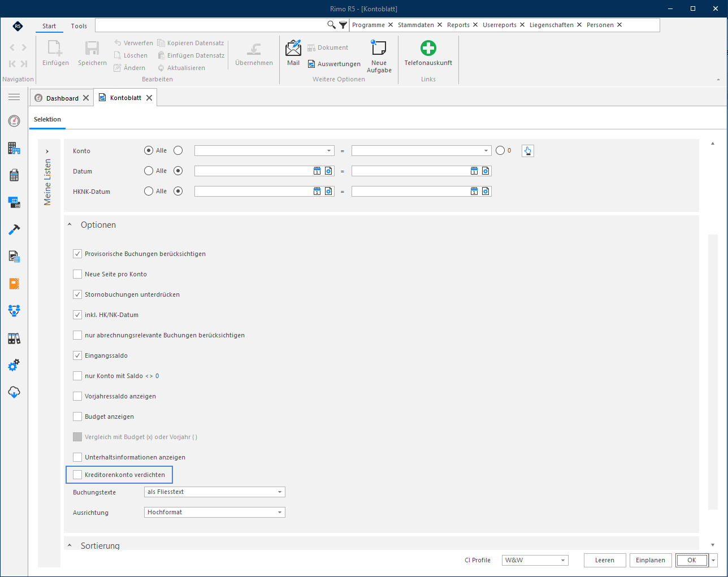Viewport: 728px width, 577px height.
Task: Toggle Stornobuchungen unterdrücken checkbox
Action: pyautogui.click(x=77, y=294)
